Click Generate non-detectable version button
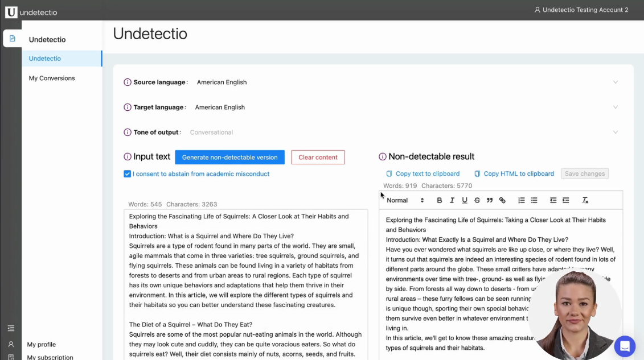The height and width of the screenshot is (360, 644). pyautogui.click(x=229, y=157)
